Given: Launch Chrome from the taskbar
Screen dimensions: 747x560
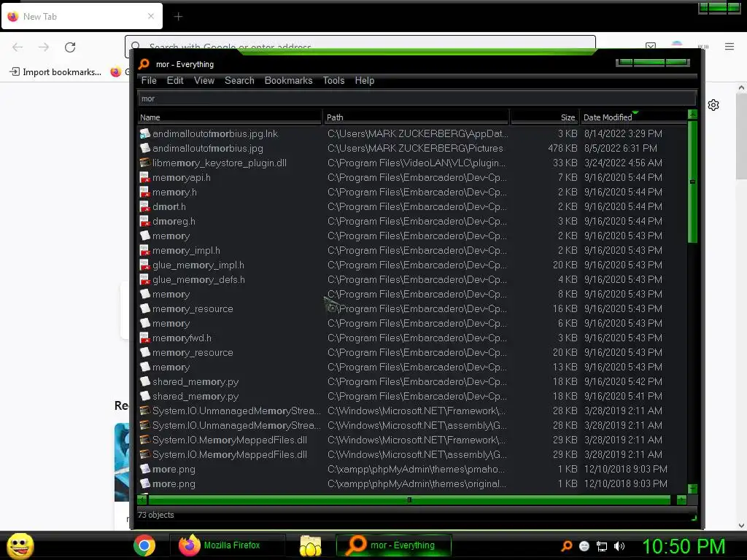Looking at the screenshot, I should pyautogui.click(x=144, y=545).
